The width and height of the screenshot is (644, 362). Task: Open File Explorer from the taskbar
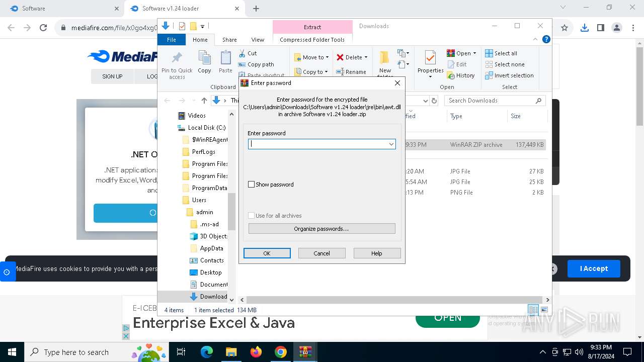point(231,352)
